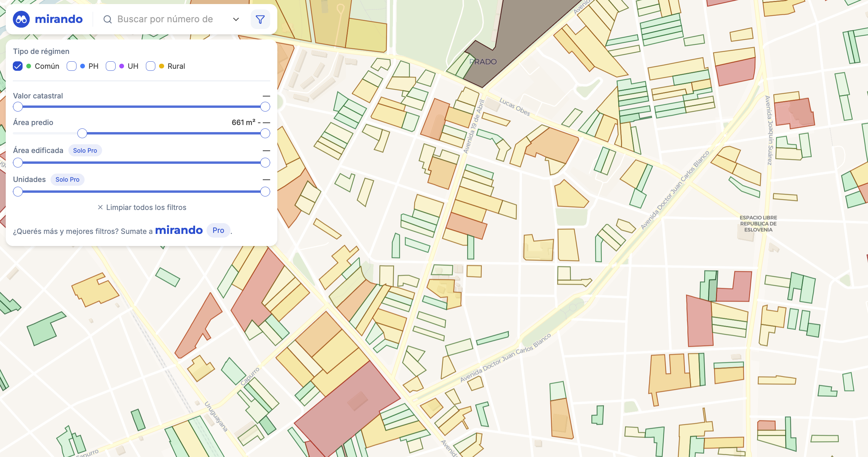Enable the UH regime checkbox
Screen dimensions: 868x457
(x=111, y=66)
